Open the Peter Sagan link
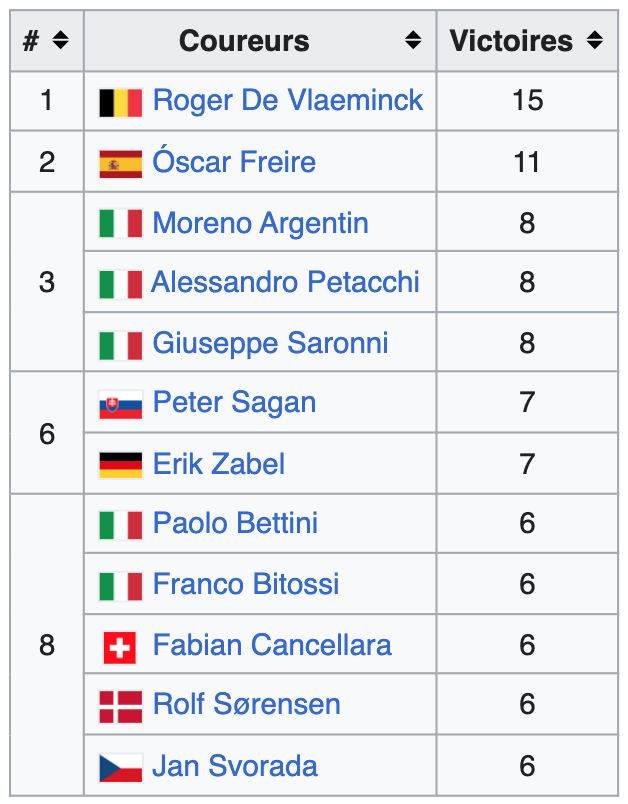The image size is (628, 804). click(x=234, y=403)
